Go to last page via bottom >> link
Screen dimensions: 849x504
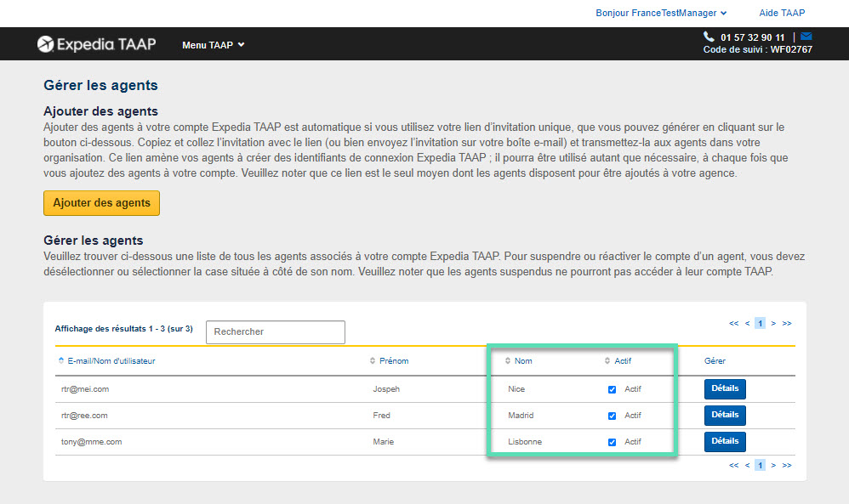tap(787, 465)
